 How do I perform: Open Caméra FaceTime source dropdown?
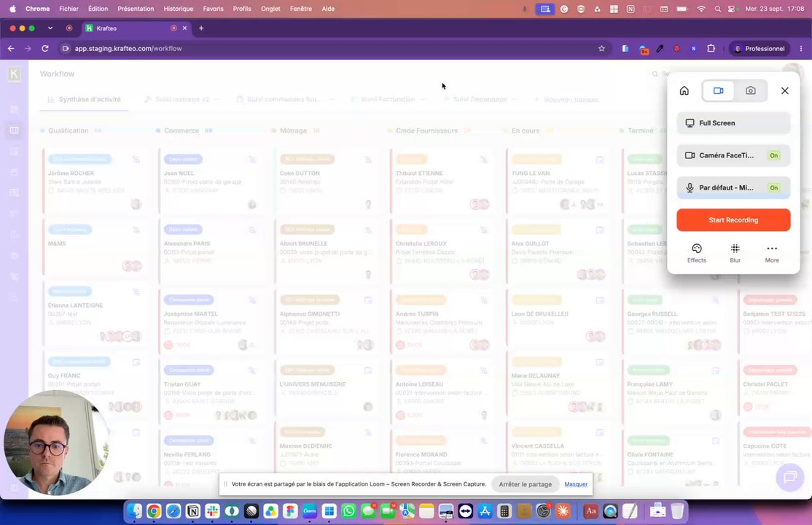point(733,155)
